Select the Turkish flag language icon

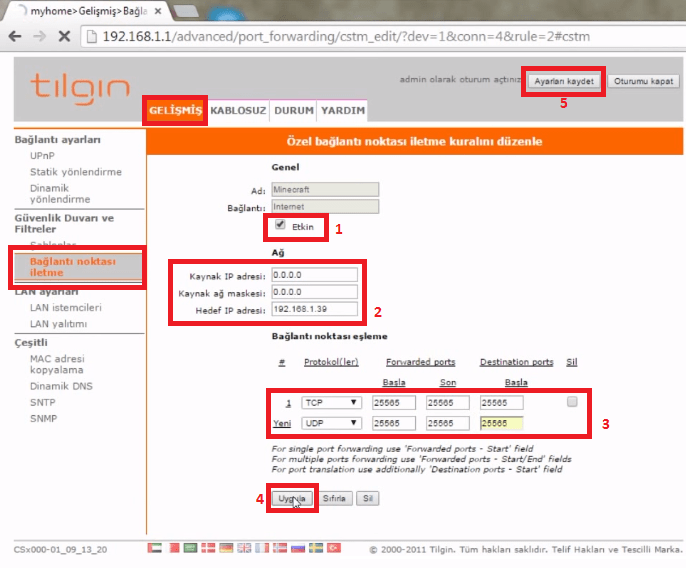pyautogui.click(x=334, y=548)
